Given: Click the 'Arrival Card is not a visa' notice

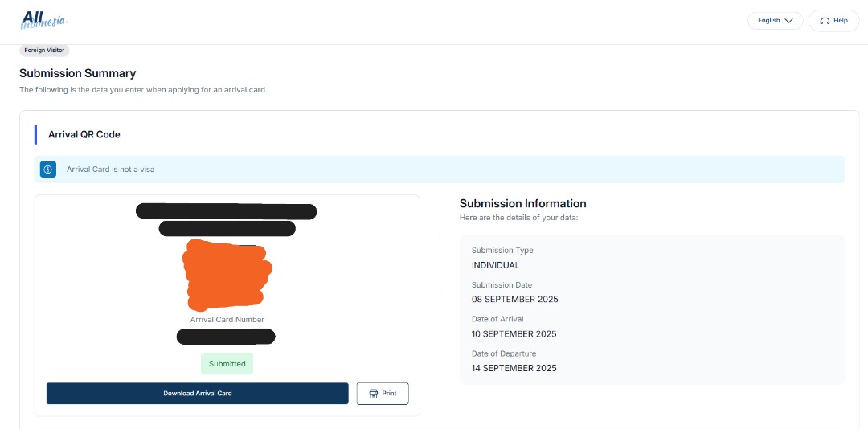Looking at the screenshot, I should coord(439,170).
